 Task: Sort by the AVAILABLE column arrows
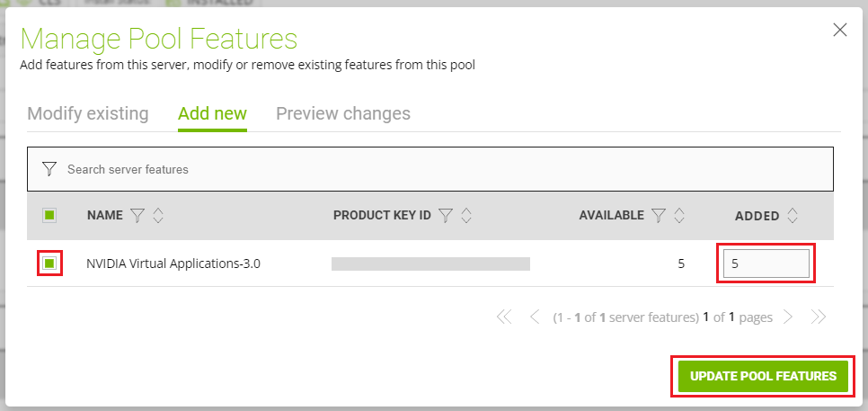coord(679,216)
